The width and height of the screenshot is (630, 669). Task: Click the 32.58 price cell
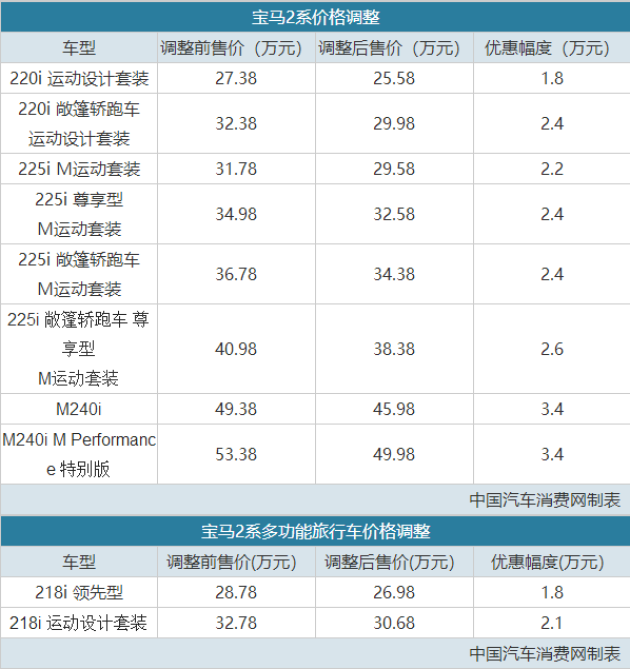(394, 214)
